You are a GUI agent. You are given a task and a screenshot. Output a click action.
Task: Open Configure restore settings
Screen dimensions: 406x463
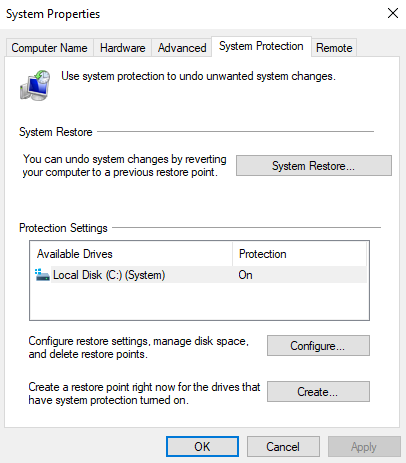(x=318, y=346)
